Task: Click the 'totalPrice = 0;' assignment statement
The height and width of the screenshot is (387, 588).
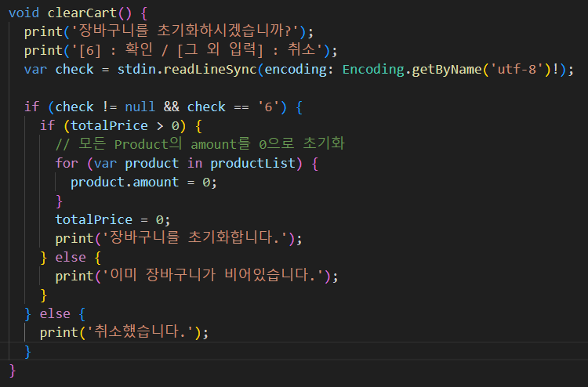Action: point(113,220)
